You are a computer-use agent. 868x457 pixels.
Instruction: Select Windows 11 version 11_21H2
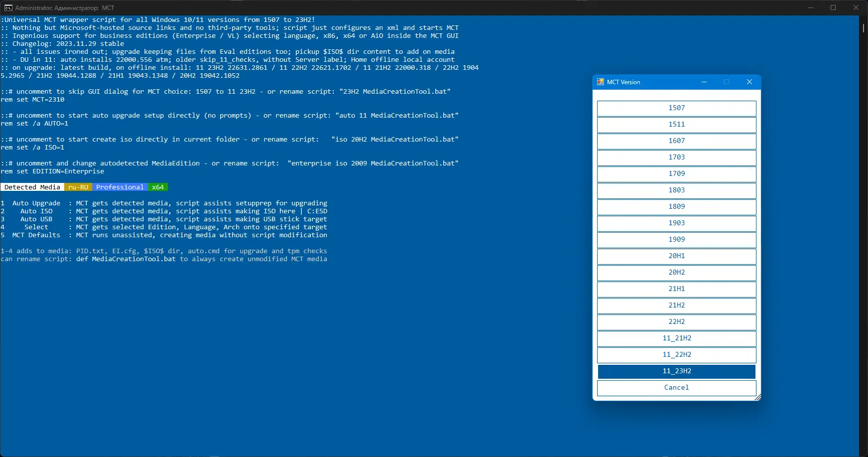[677, 338]
